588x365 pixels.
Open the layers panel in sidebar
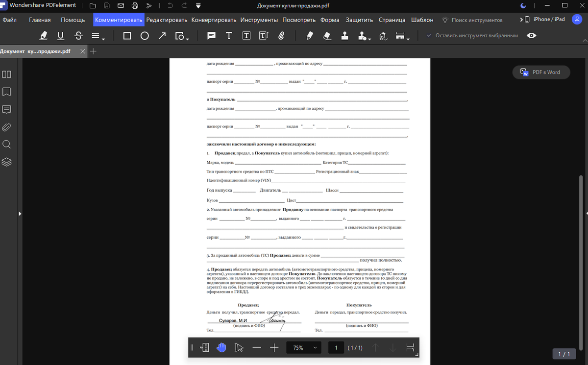tap(7, 162)
